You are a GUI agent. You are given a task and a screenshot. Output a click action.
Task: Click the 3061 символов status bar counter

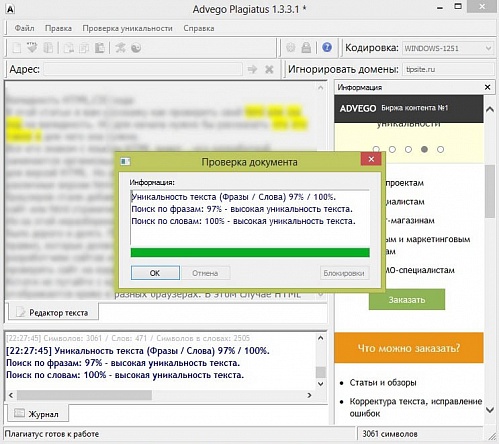390,434
